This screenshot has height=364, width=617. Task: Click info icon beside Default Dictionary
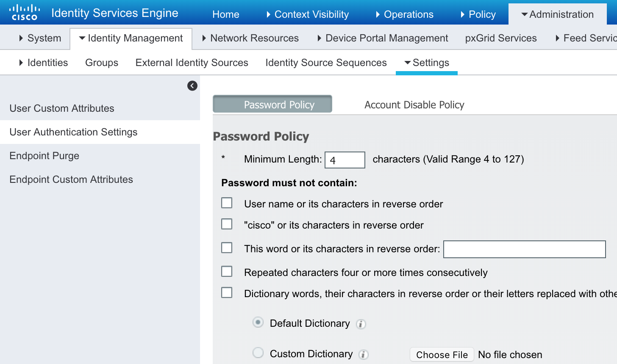[x=361, y=324]
